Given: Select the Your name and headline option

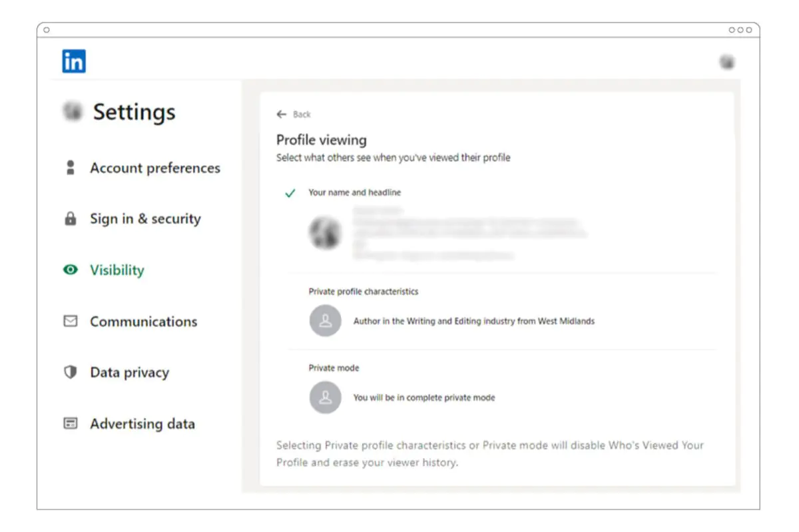Looking at the screenshot, I should (354, 192).
